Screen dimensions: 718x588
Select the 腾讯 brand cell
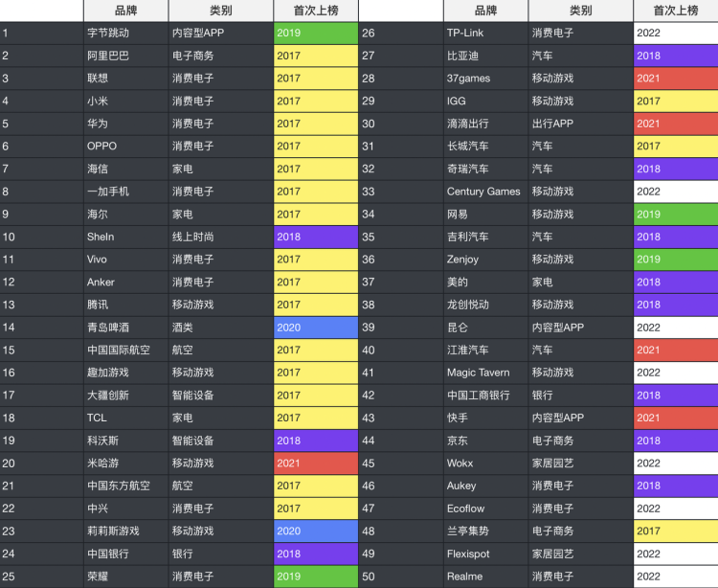pyautogui.click(x=126, y=305)
